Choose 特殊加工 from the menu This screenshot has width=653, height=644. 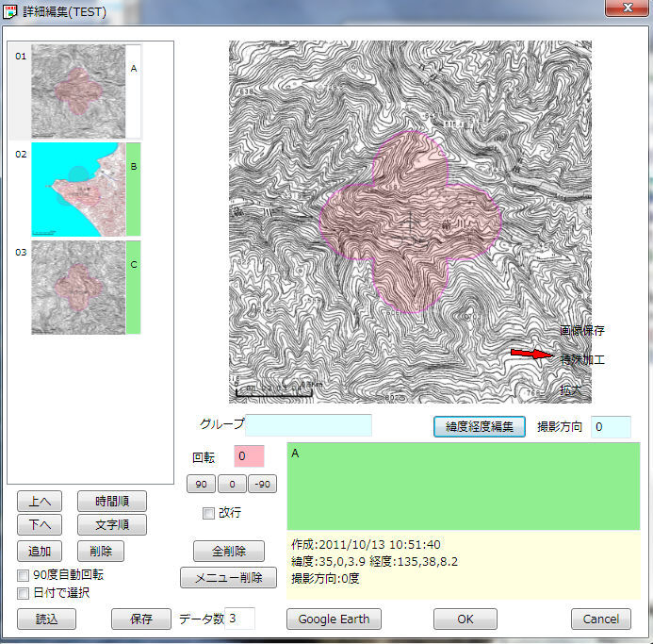click(581, 359)
